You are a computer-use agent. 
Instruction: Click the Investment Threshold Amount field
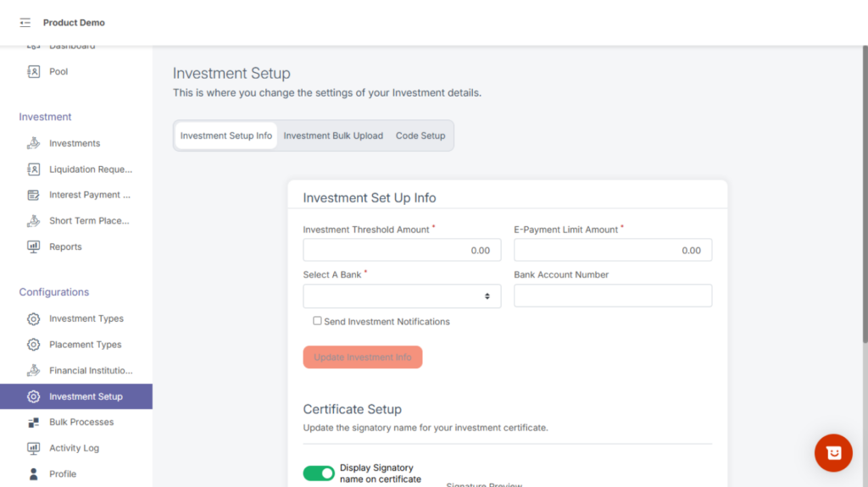click(402, 250)
